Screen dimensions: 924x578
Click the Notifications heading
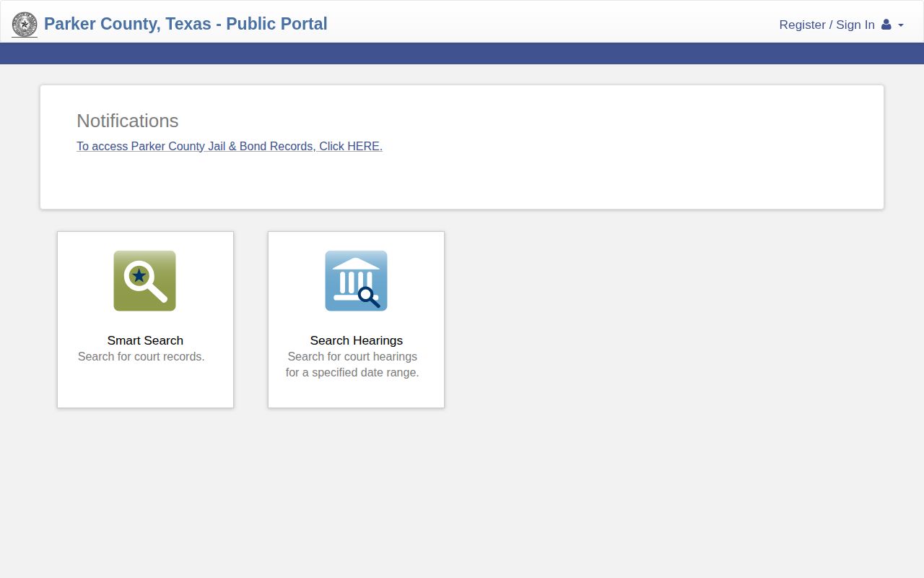pos(128,121)
